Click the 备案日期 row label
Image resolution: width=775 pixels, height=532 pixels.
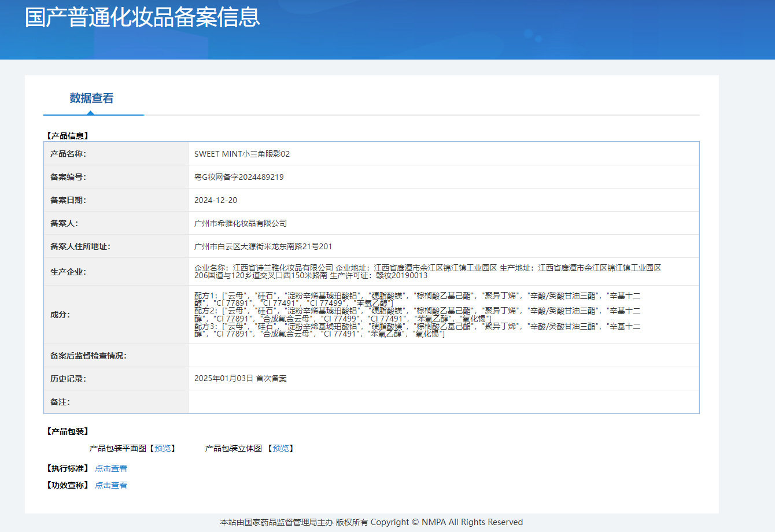[68, 200]
